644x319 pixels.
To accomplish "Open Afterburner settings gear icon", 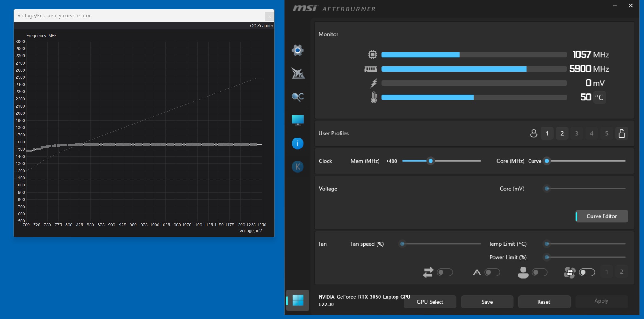I will point(298,50).
